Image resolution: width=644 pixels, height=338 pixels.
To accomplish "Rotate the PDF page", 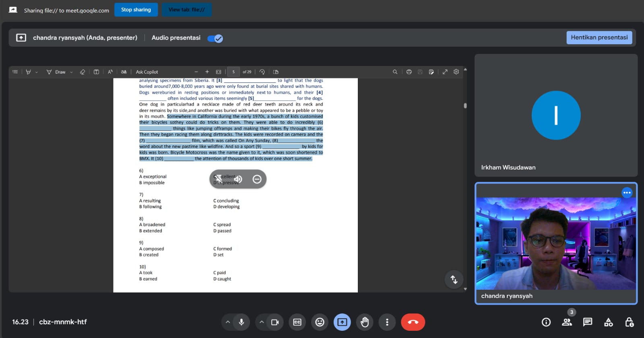I will 262,72.
